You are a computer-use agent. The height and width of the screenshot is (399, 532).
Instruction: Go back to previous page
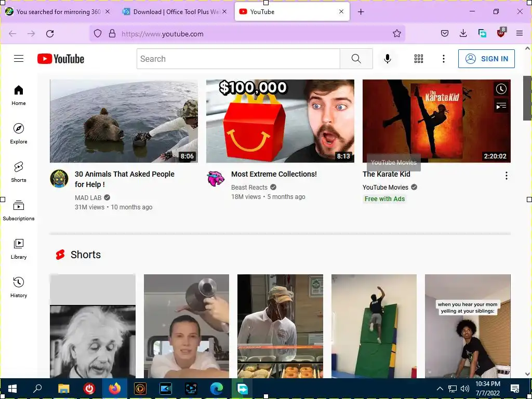tap(12, 34)
